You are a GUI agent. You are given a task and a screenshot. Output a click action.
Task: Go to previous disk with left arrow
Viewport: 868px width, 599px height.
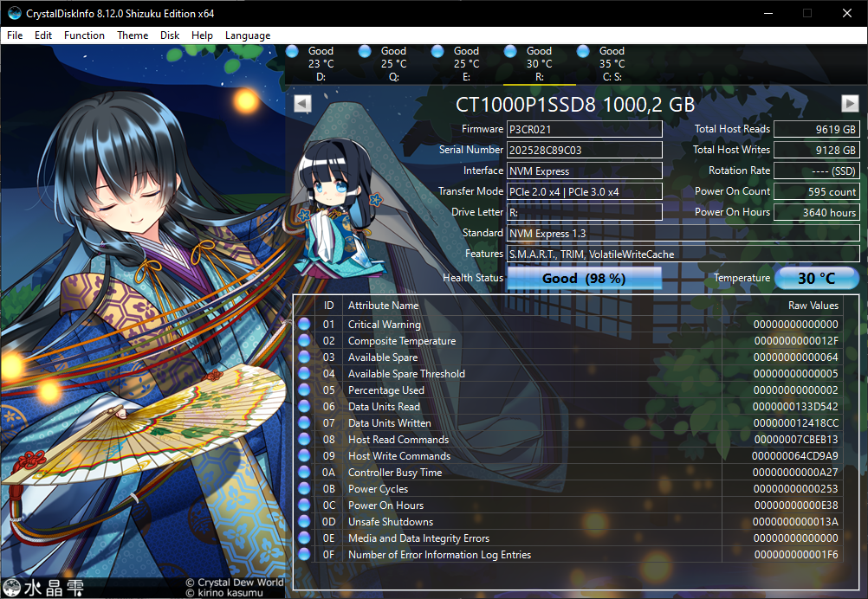point(302,103)
